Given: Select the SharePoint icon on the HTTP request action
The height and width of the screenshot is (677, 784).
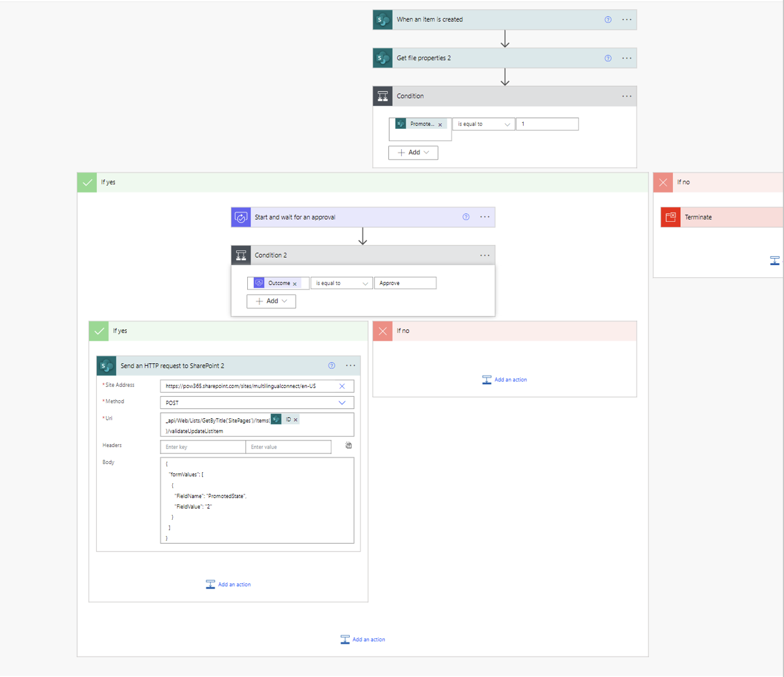Looking at the screenshot, I should 106,365.
